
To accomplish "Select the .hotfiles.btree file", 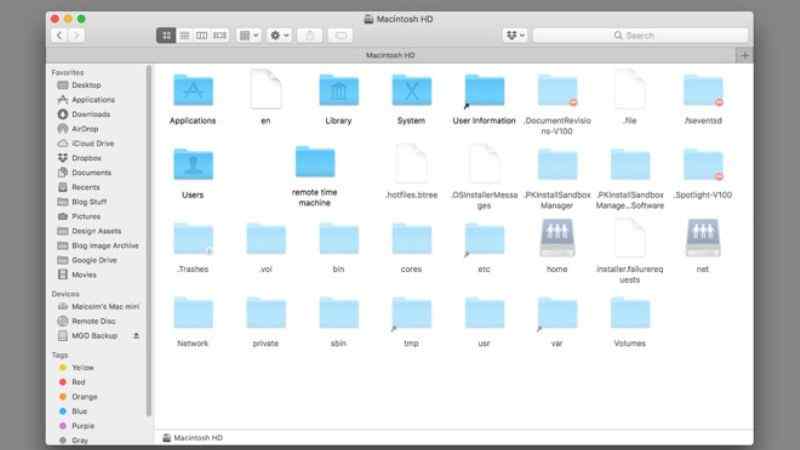I will (x=411, y=163).
